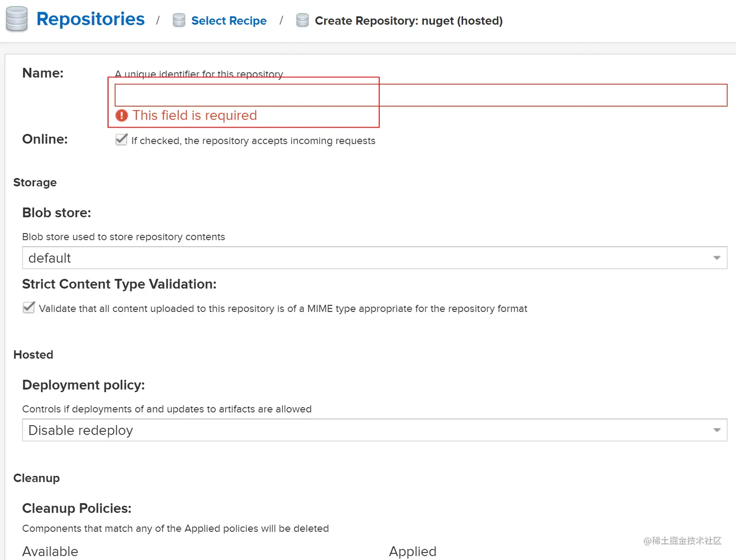Click Create Repository: nuget (hosted) breadcrumb
The image size is (736, 560).
(408, 21)
